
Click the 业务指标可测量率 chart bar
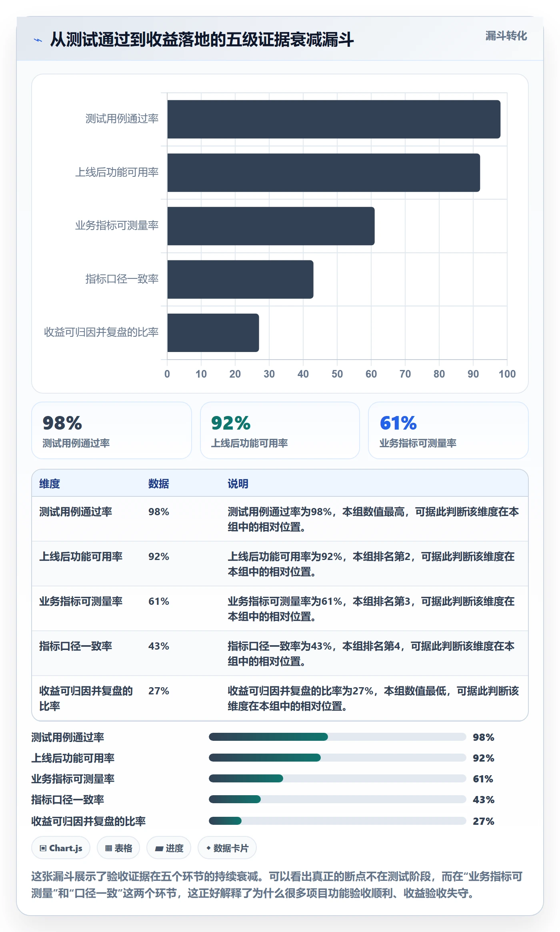point(271,226)
